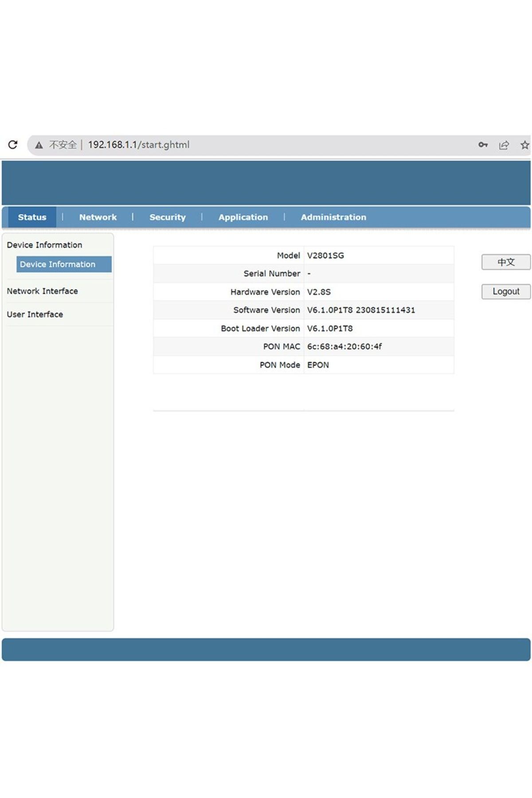
Task: Go to the Security tab
Action: [168, 217]
